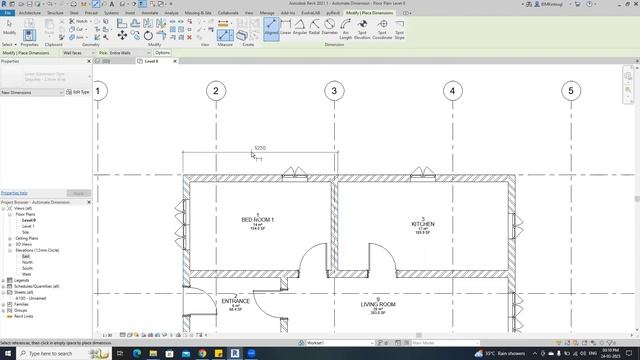This screenshot has height=360, width=640.
Task: Open the File menu tab
Action: (7, 13)
